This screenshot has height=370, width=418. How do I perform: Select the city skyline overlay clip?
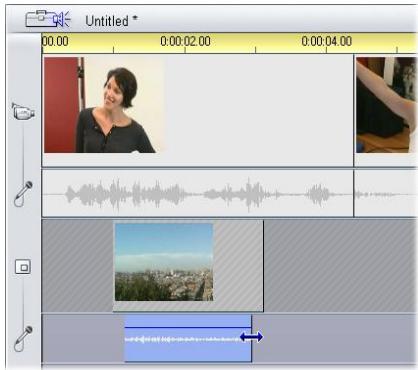click(x=188, y=266)
